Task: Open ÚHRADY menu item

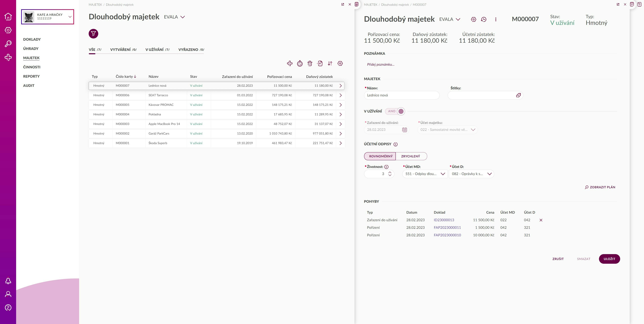Action: pyautogui.click(x=31, y=49)
